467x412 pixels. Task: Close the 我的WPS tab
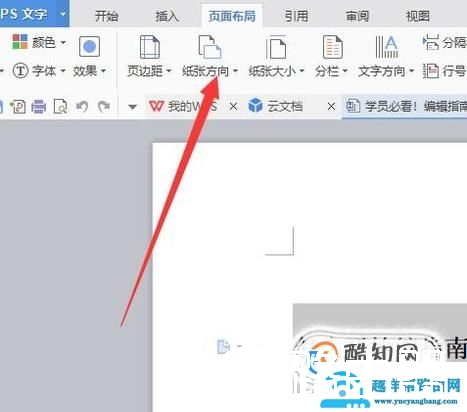(234, 107)
